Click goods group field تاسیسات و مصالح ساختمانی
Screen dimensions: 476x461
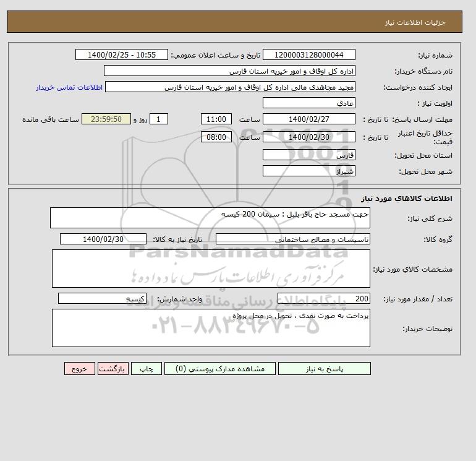292,239
